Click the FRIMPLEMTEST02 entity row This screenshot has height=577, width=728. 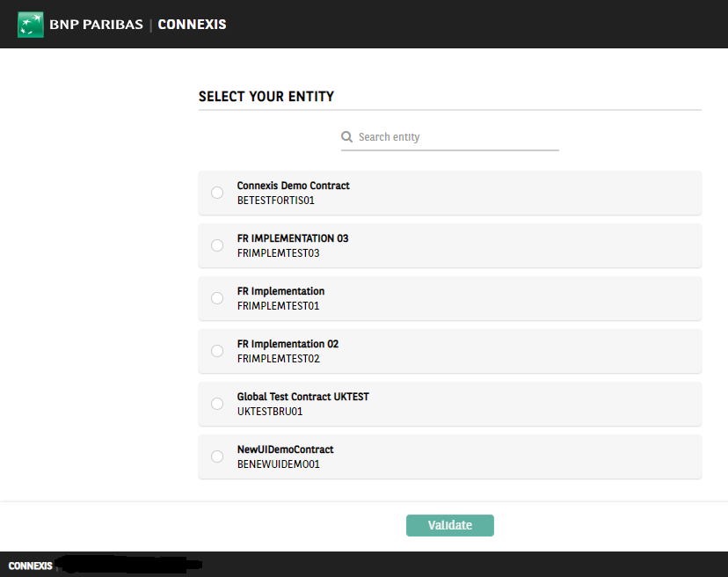click(450, 351)
